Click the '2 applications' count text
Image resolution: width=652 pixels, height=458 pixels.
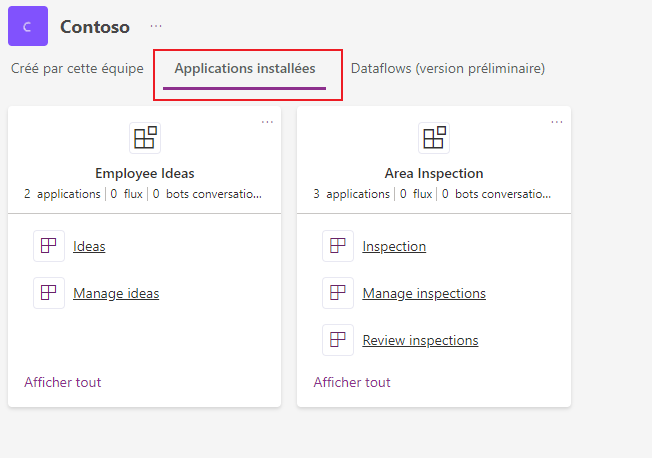[62, 194]
